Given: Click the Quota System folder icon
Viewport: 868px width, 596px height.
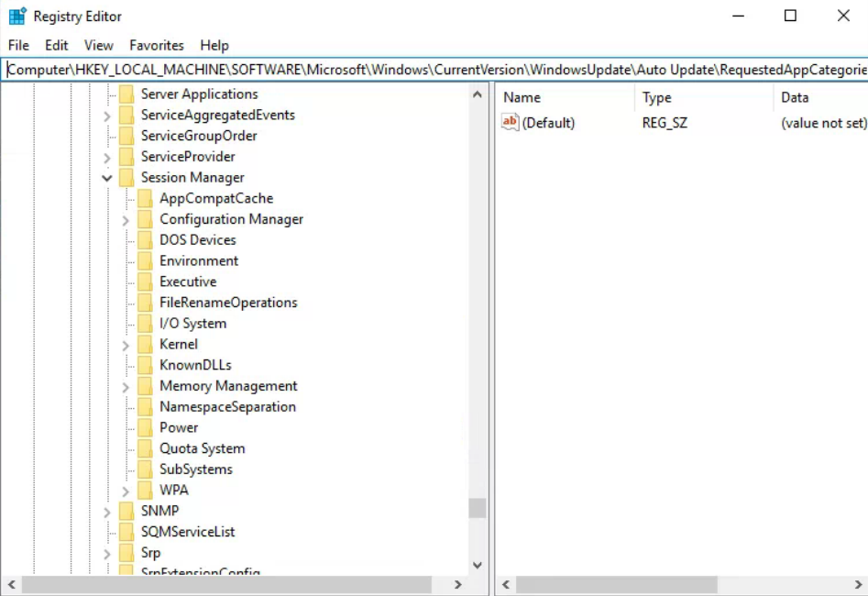Looking at the screenshot, I should click(x=145, y=448).
